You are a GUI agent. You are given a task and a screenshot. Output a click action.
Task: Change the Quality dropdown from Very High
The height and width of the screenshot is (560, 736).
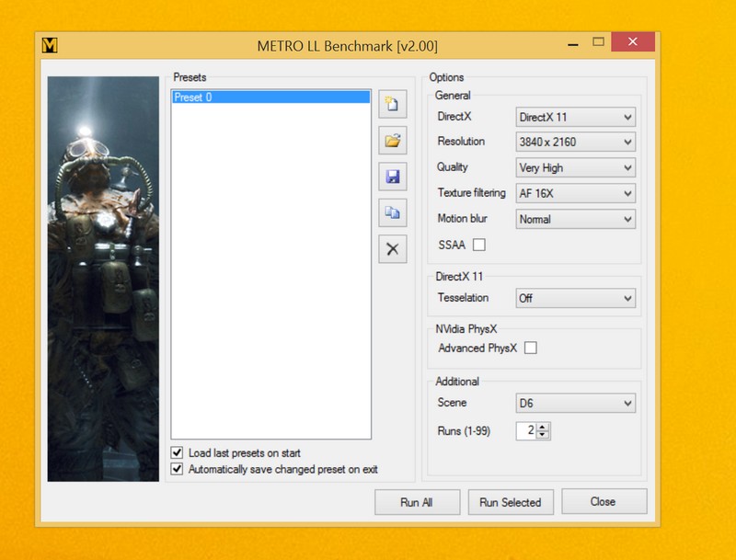coord(575,168)
